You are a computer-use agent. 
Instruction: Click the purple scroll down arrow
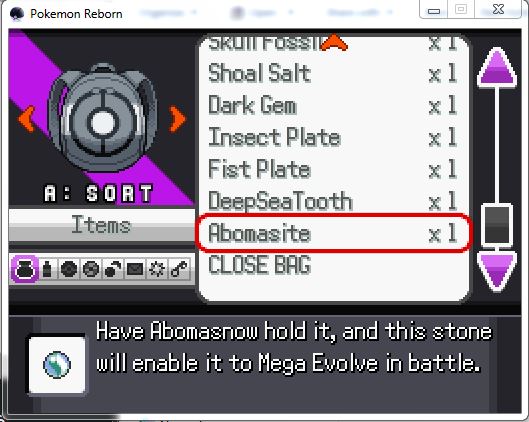(497, 271)
